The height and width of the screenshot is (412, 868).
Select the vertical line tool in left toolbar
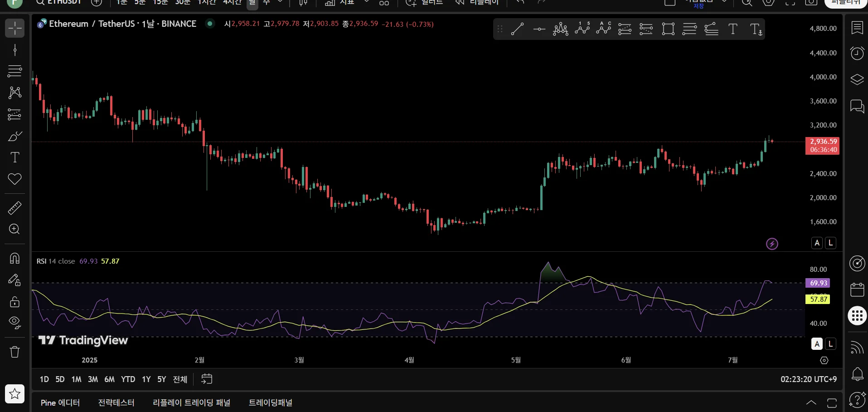pyautogui.click(x=15, y=50)
